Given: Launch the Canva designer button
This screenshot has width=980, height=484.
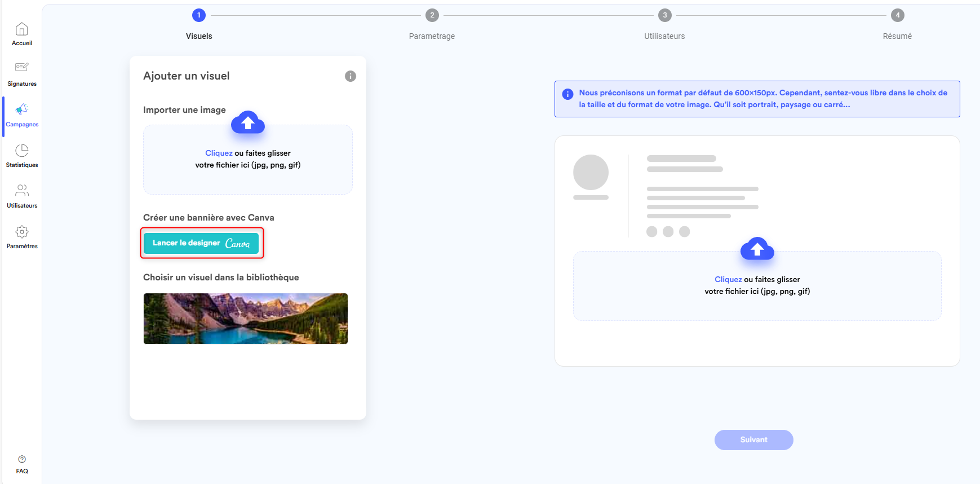Looking at the screenshot, I should coord(201,243).
